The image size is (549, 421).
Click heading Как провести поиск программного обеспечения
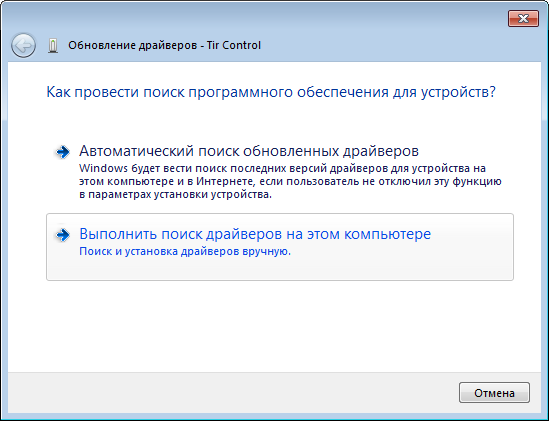(x=271, y=92)
